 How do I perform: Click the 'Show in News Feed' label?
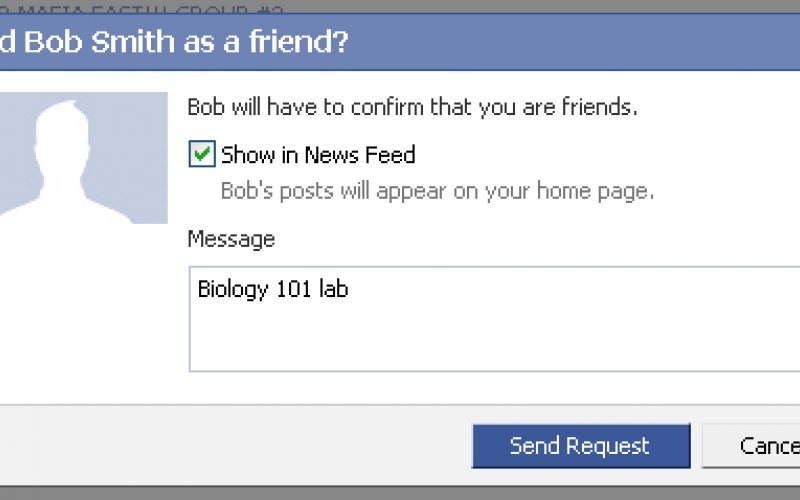318,155
